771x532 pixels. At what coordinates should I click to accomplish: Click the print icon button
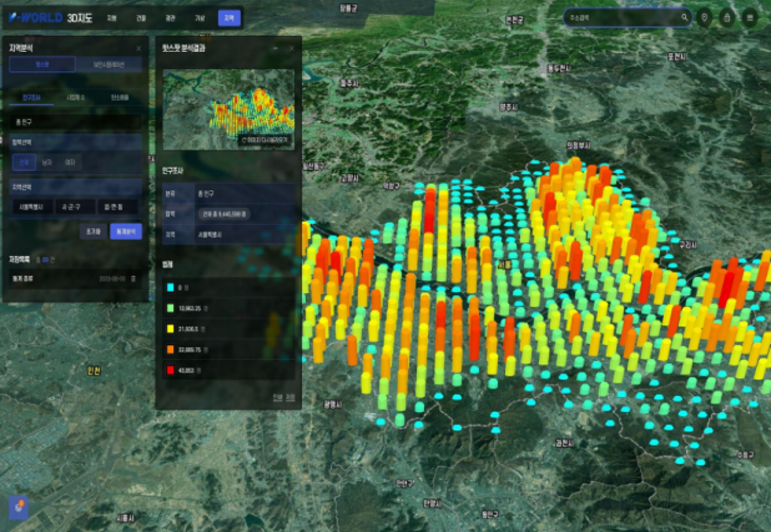727,18
